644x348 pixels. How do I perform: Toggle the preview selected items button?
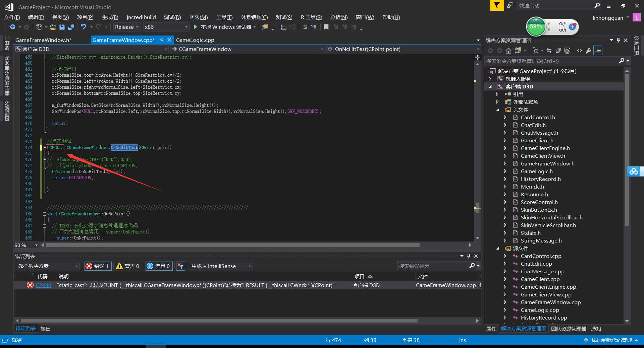(x=598, y=51)
